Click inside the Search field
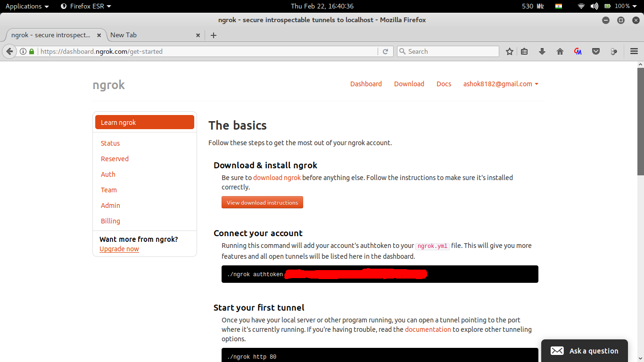This screenshot has height=362, width=644. (x=447, y=51)
